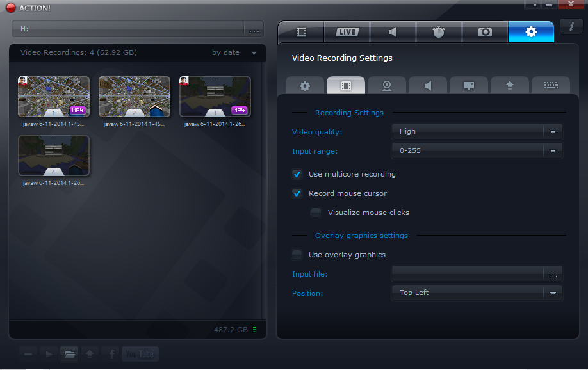The width and height of the screenshot is (588, 370).
Task: Click the green disk space indicator
Action: pyautogui.click(x=254, y=330)
